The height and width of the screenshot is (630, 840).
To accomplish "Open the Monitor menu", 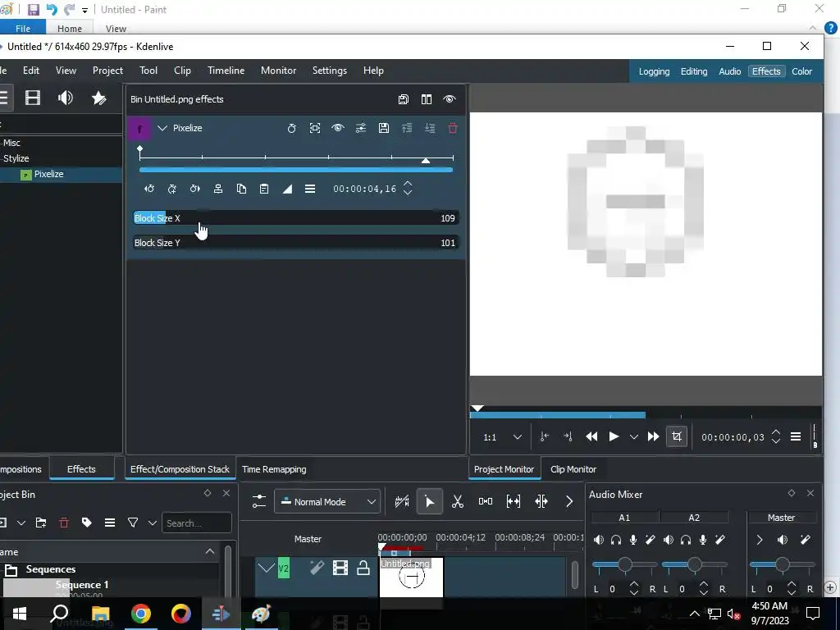I will (x=279, y=71).
